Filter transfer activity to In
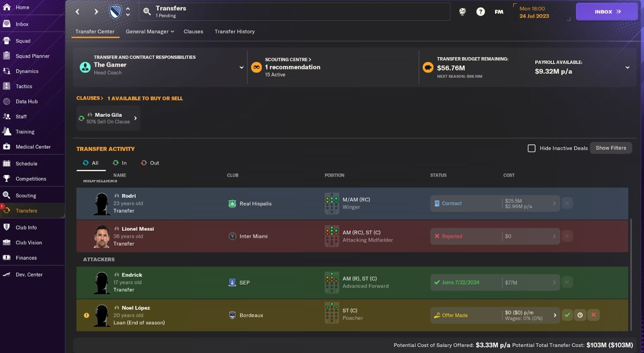This screenshot has width=644, height=353. [x=119, y=163]
